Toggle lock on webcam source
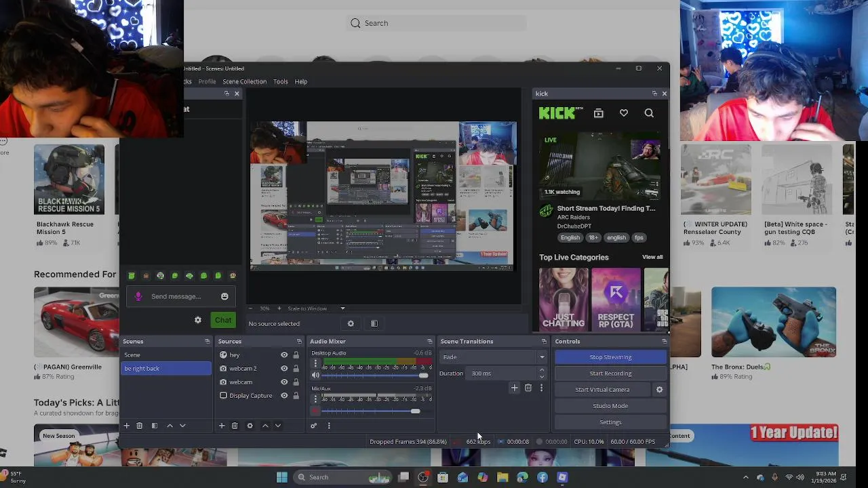 (296, 382)
